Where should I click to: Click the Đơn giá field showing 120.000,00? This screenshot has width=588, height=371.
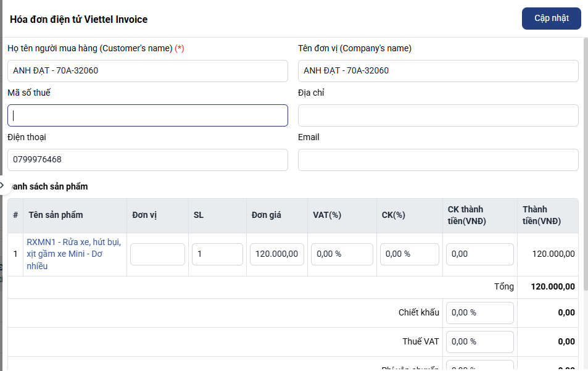point(276,254)
